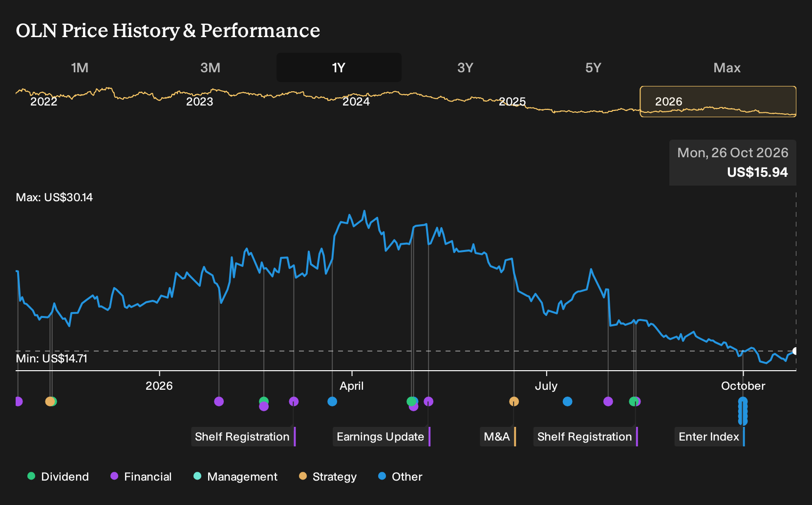Toggle the Management legend filter
Viewport: 812px width, 505px height.
pyautogui.click(x=235, y=477)
